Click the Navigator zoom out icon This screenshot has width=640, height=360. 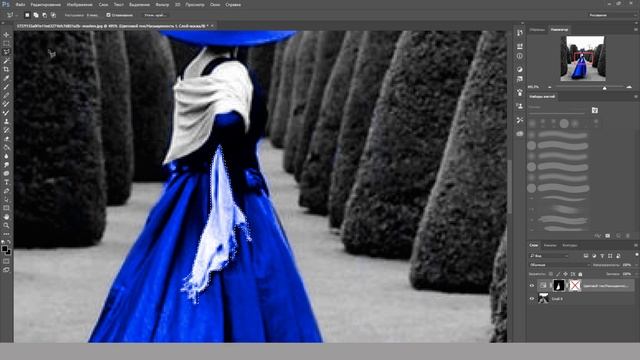coord(550,87)
